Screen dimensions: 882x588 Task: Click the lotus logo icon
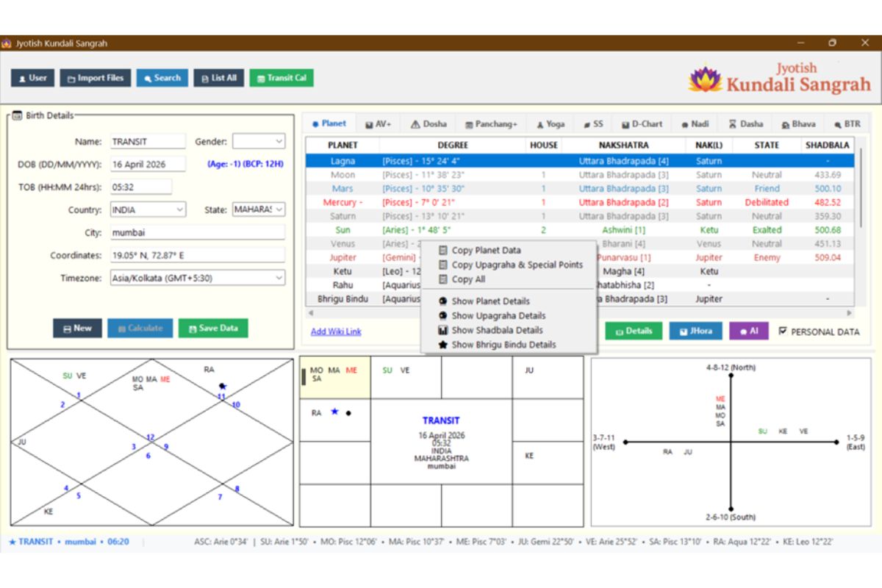pyautogui.click(x=705, y=79)
